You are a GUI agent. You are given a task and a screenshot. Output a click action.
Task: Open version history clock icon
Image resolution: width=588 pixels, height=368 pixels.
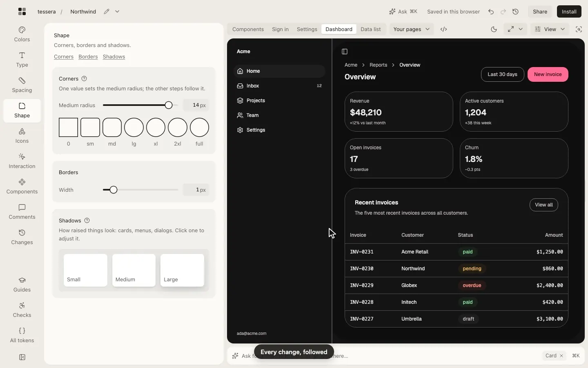click(516, 11)
